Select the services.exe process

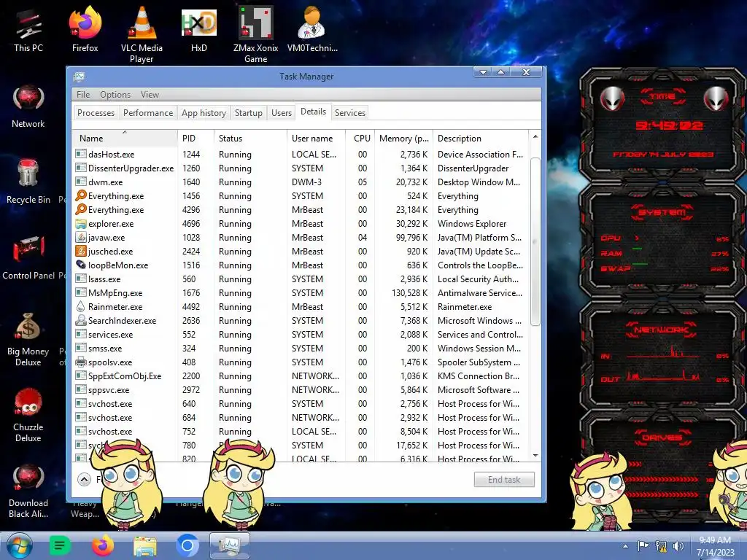300,334
